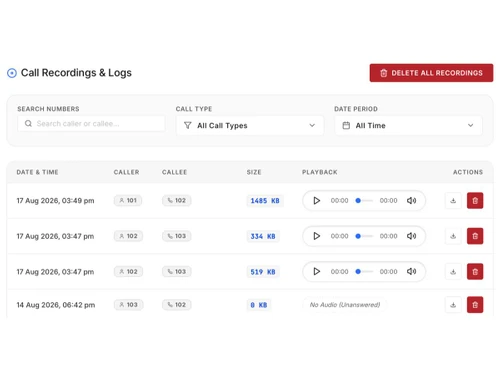The height and width of the screenshot is (375, 500).
Task: Click the Actions column header
Action: pos(468,172)
